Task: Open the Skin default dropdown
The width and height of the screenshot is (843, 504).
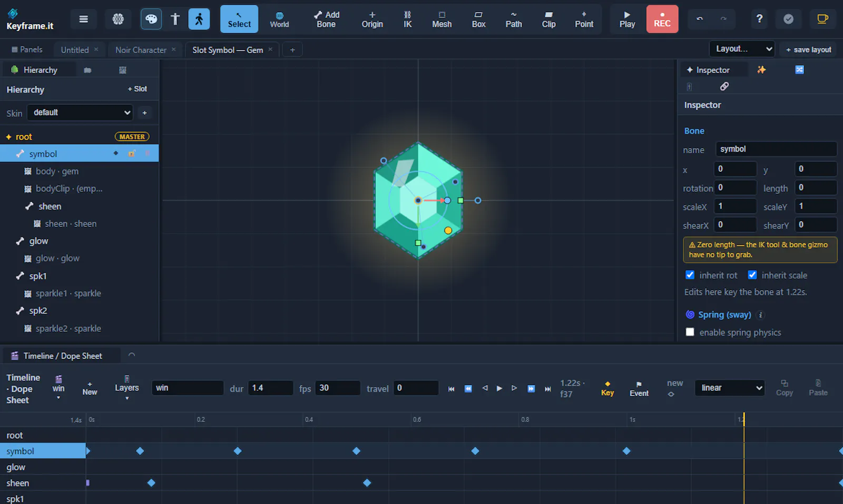Action: pyautogui.click(x=80, y=112)
